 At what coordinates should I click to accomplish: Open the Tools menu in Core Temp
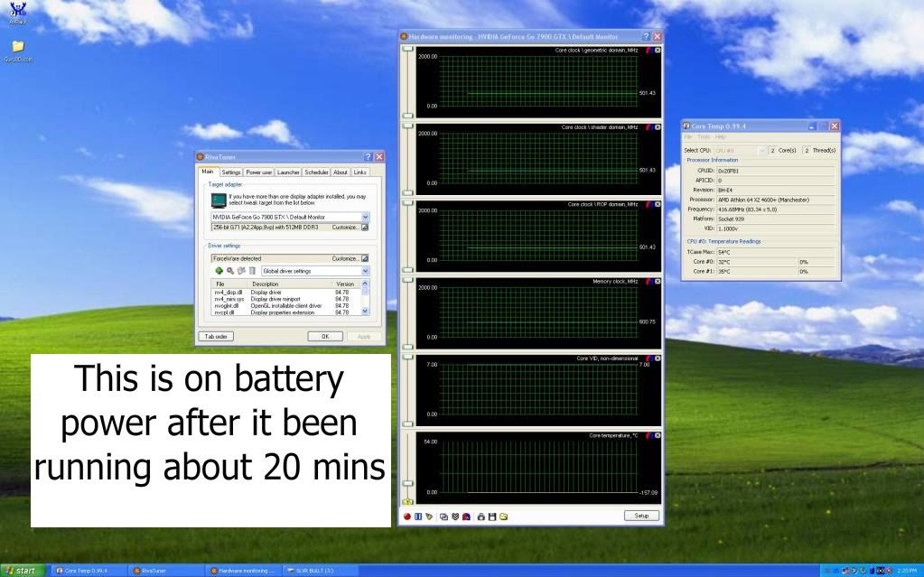tap(704, 136)
